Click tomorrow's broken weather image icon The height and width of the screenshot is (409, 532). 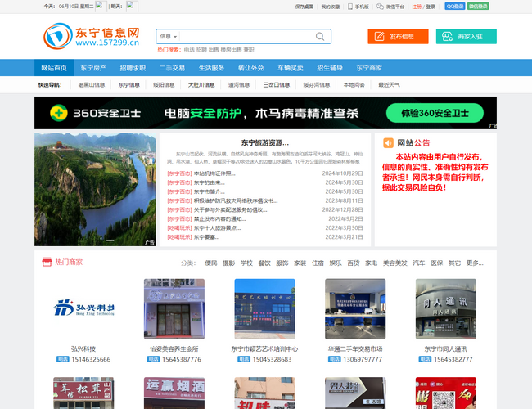(x=132, y=7)
